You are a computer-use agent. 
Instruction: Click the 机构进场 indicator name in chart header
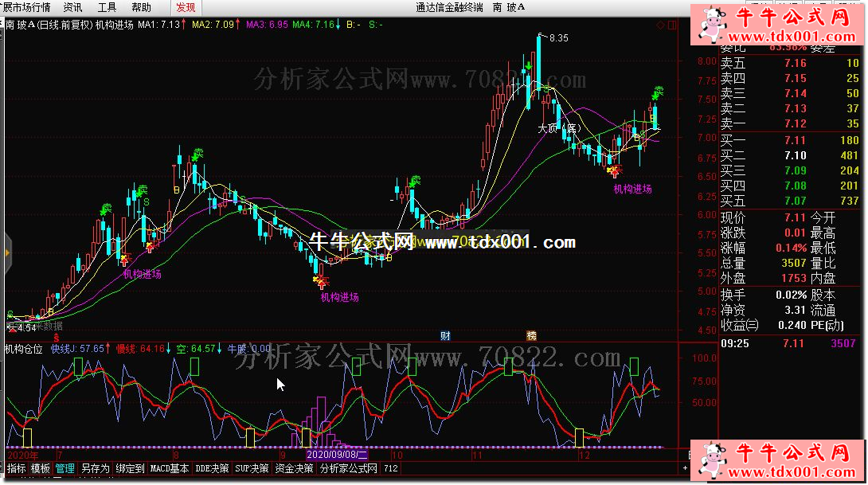pyautogui.click(x=114, y=25)
